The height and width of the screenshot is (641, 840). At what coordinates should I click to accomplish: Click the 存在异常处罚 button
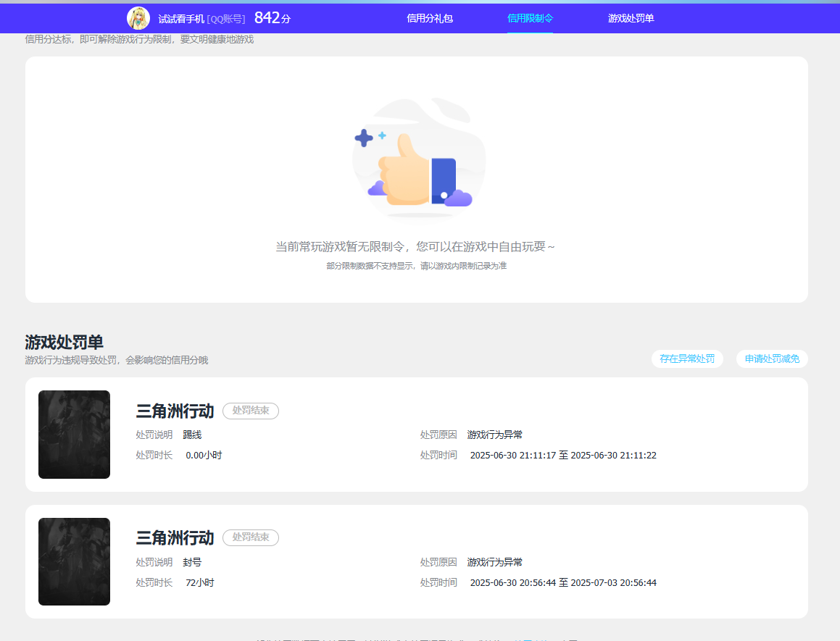coord(687,359)
